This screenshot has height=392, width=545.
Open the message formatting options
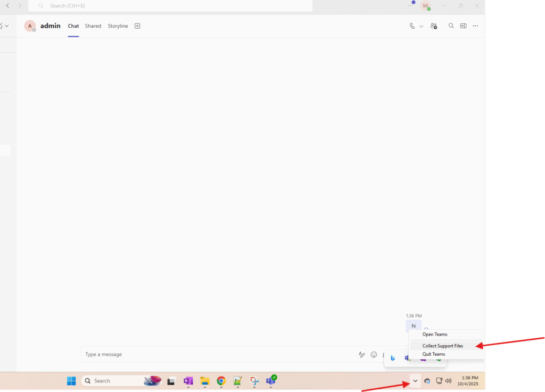click(x=362, y=355)
